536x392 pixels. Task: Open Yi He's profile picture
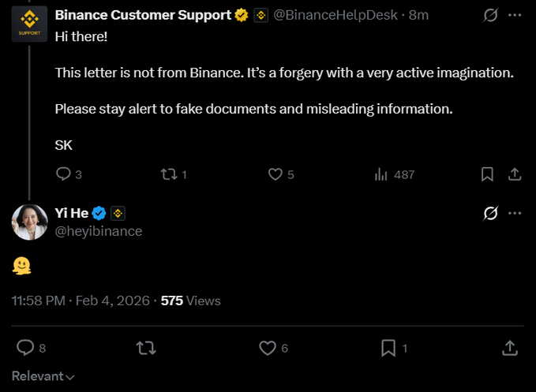(30, 222)
